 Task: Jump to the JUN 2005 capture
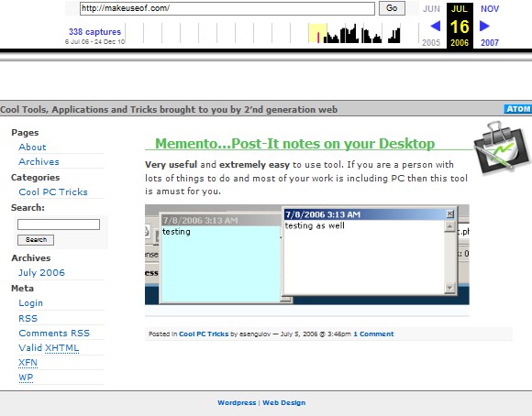click(x=431, y=9)
